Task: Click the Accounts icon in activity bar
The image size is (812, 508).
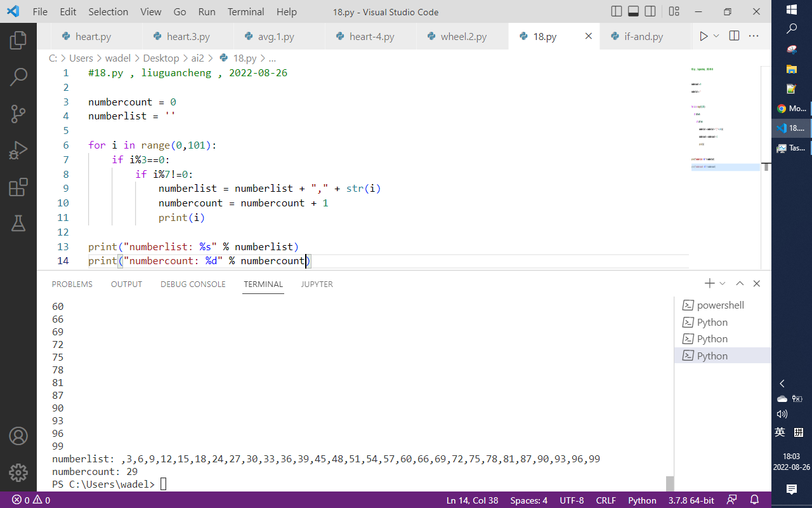Action: (x=18, y=436)
